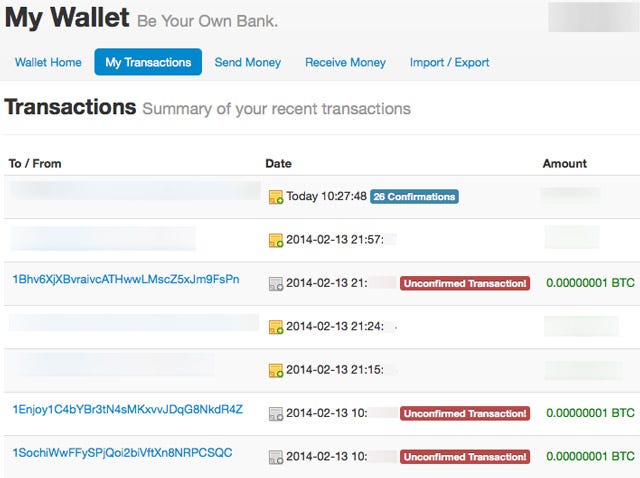Open address 1Bhv6XjXBvraivcATHwwLMscZ5xJm9FsPn
640x478 pixels.
tap(125, 279)
